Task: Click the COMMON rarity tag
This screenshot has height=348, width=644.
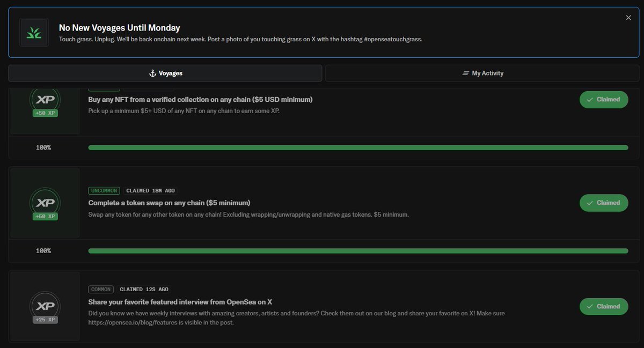Action: (x=101, y=289)
